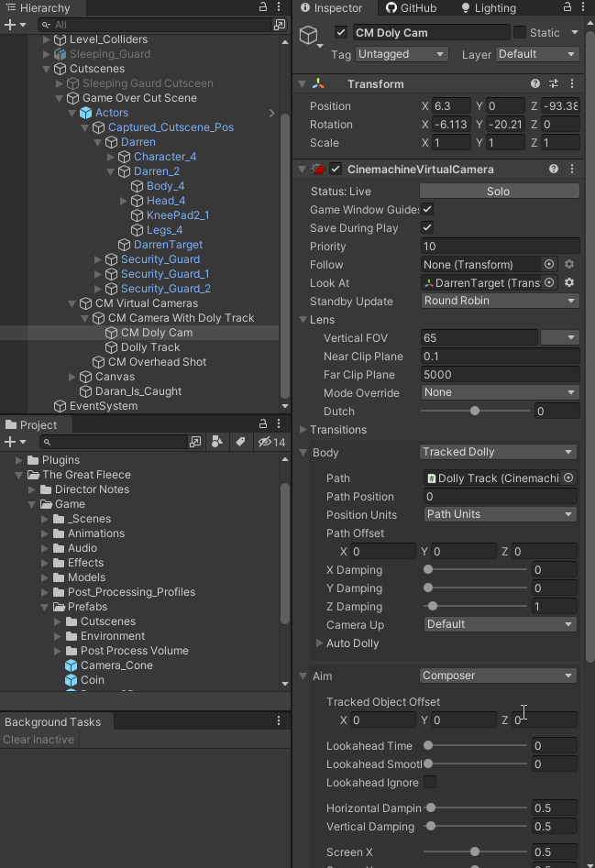Expand the Transitions section
This screenshot has width=595, height=868.
(303, 430)
